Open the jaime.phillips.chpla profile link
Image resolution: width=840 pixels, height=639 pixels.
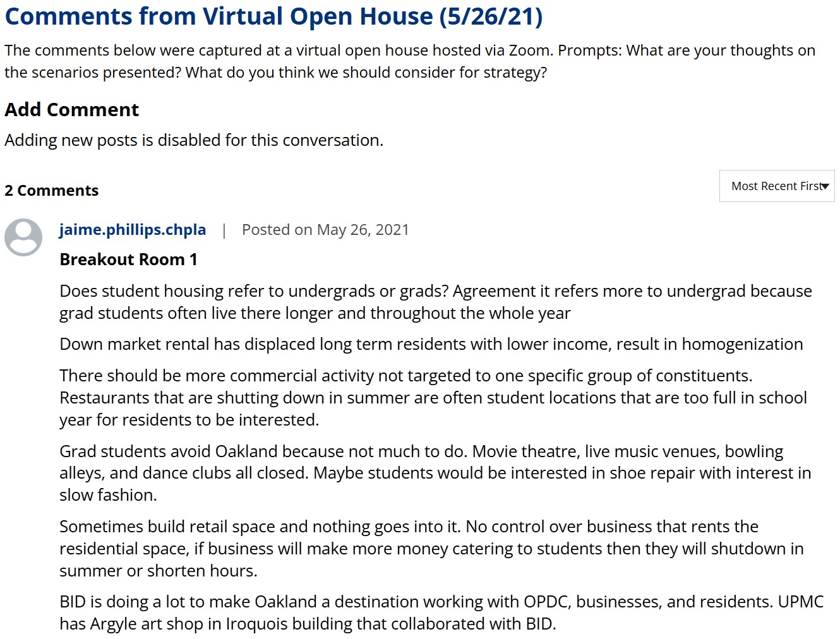click(x=133, y=230)
